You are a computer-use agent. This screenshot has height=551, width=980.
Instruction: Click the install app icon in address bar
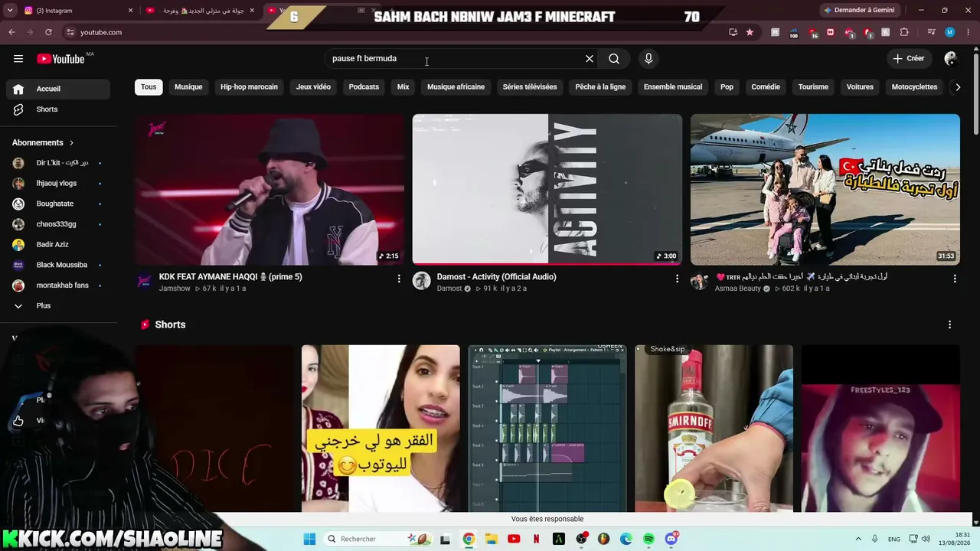733,32
